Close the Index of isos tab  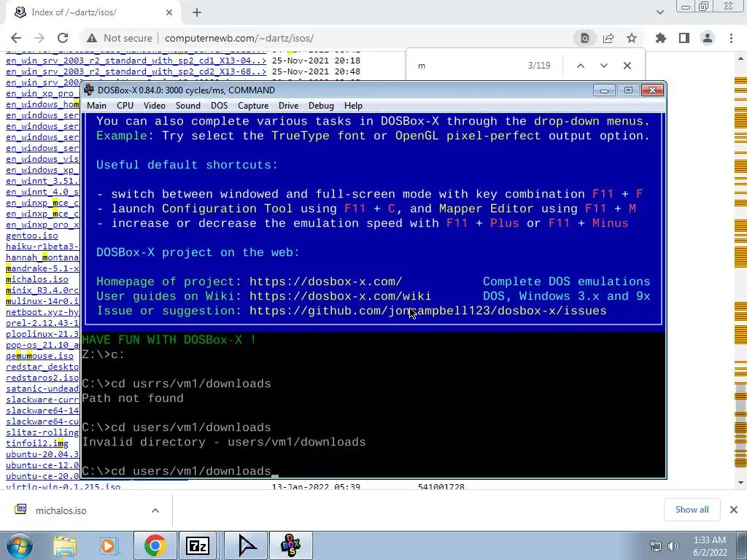[169, 13]
